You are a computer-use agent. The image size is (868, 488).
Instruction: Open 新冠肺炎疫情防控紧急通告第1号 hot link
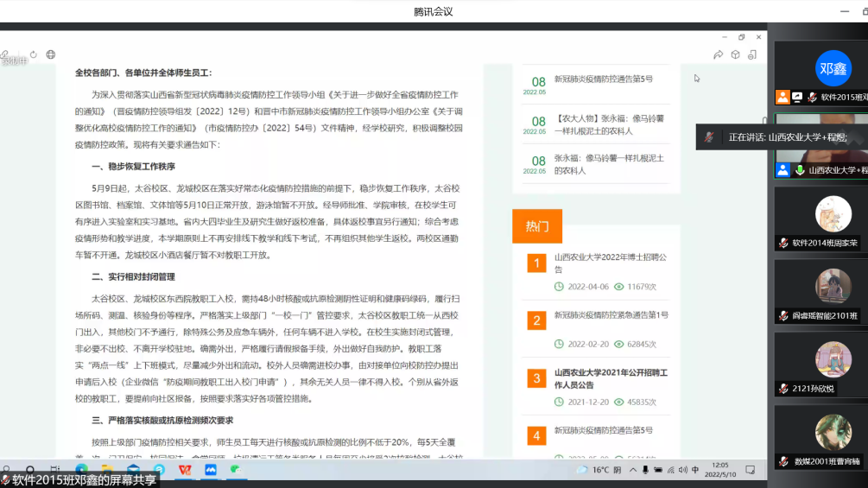(611, 314)
